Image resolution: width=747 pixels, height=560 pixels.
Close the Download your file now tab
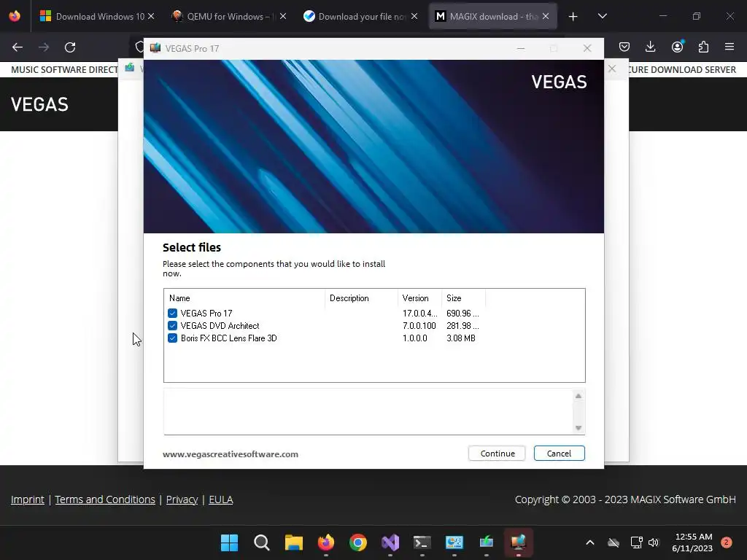[414, 16]
